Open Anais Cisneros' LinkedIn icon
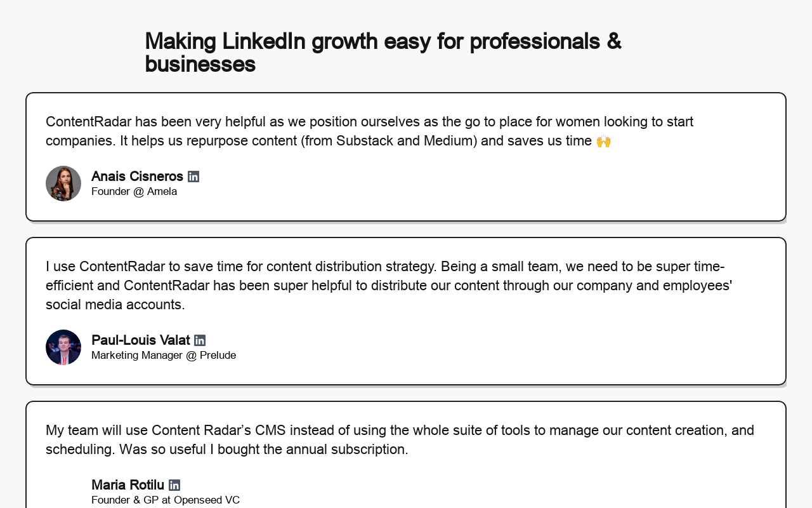The height and width of the screenshot is (508, 812). [x=193, y=177]
